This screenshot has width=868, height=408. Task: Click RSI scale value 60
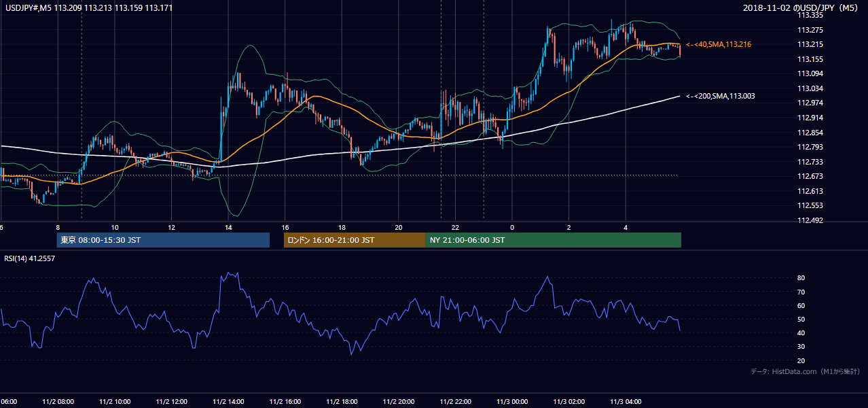tap(801, 305)
